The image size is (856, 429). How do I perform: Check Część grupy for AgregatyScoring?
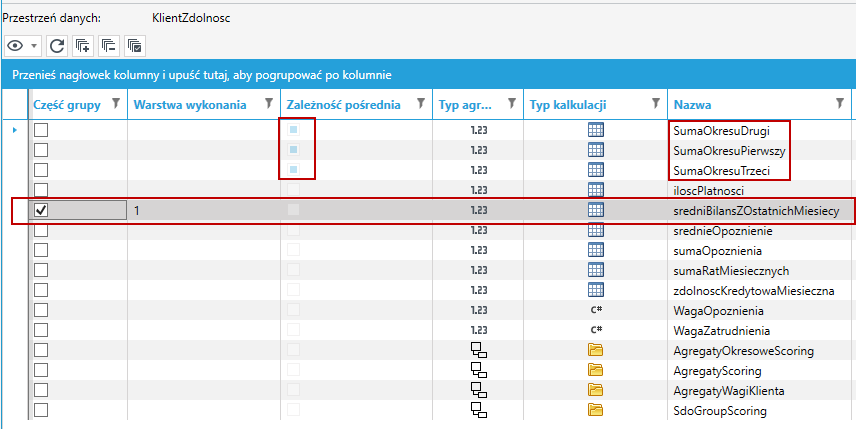[x=41, y=370]
